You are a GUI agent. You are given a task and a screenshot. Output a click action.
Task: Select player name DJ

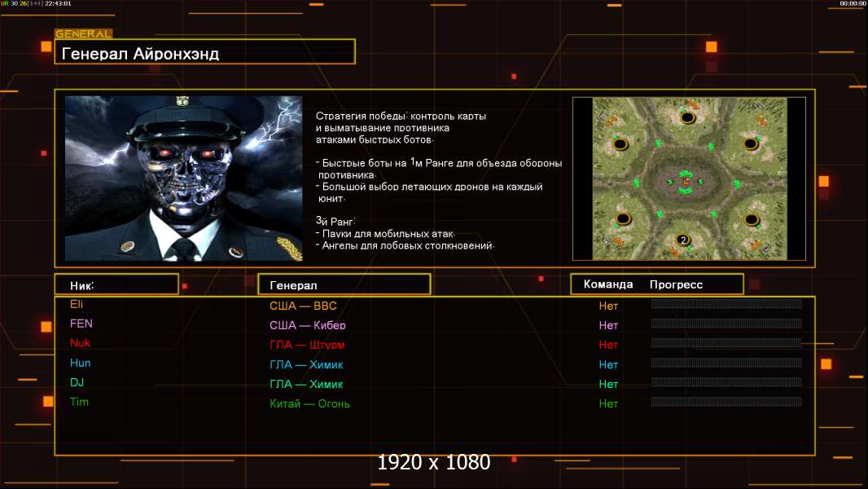click(77, 382)
